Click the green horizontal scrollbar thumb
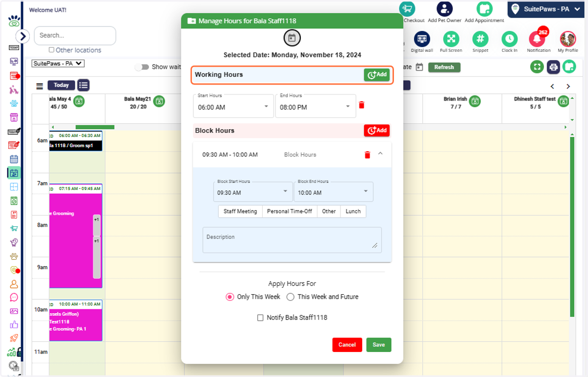Image resolution: width=588 pixels, height=377 pixels. point(95,127)
